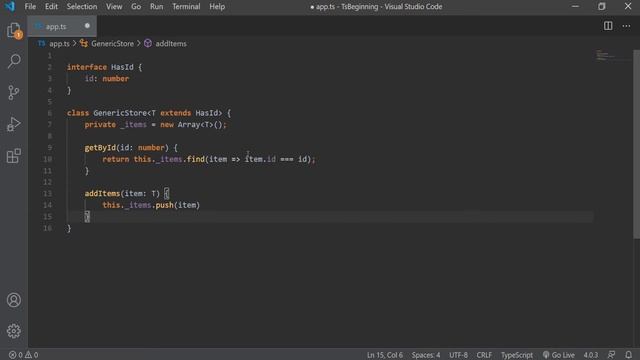640x360 pixels.
Task: Click the unsaved dot on app.ts tab
Action: 87,26
